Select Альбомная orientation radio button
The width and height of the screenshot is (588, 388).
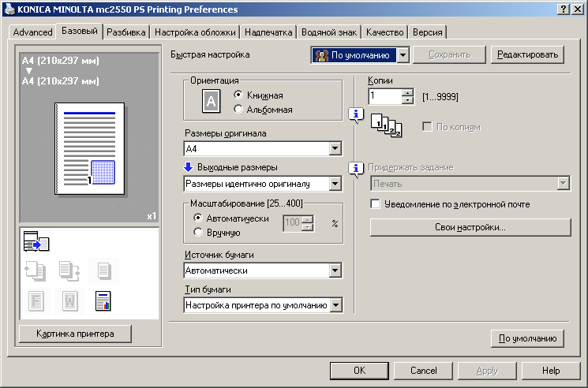(238, 109)
